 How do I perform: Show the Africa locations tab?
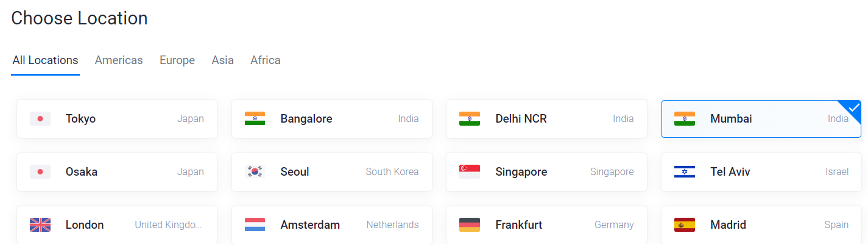click(x=266, y=60)
